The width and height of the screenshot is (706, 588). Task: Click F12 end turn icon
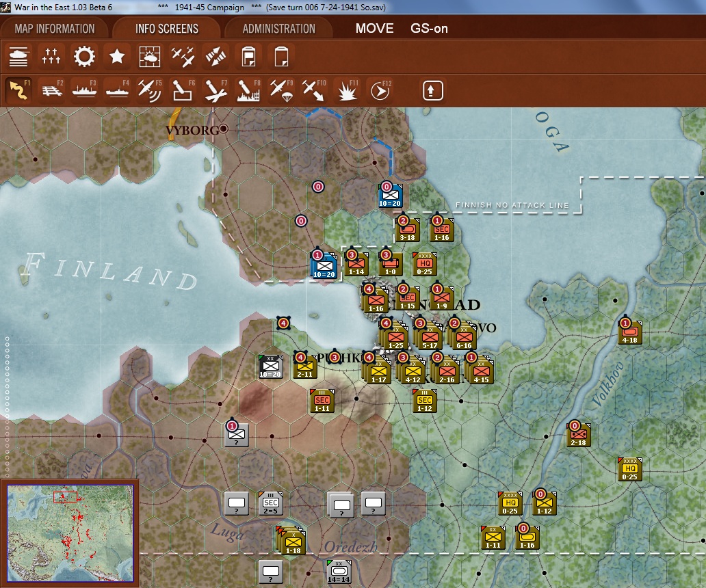click(x=380, y=90)
